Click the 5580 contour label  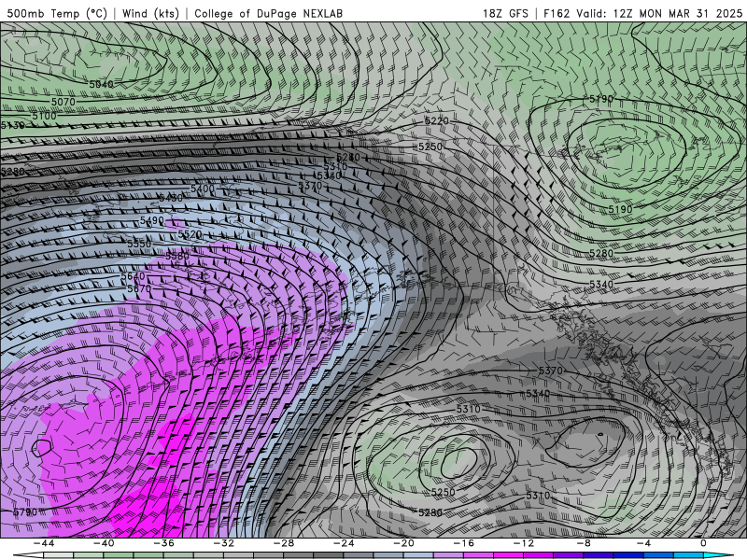177,256
